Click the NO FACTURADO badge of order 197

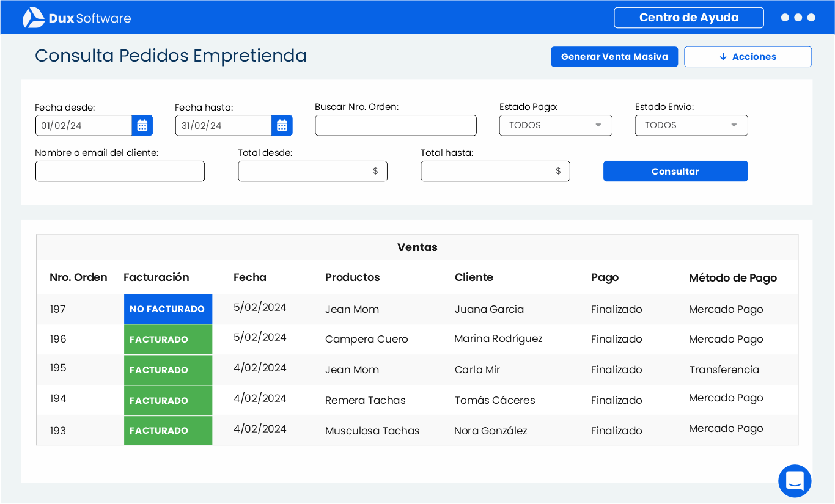coord(168,309)
